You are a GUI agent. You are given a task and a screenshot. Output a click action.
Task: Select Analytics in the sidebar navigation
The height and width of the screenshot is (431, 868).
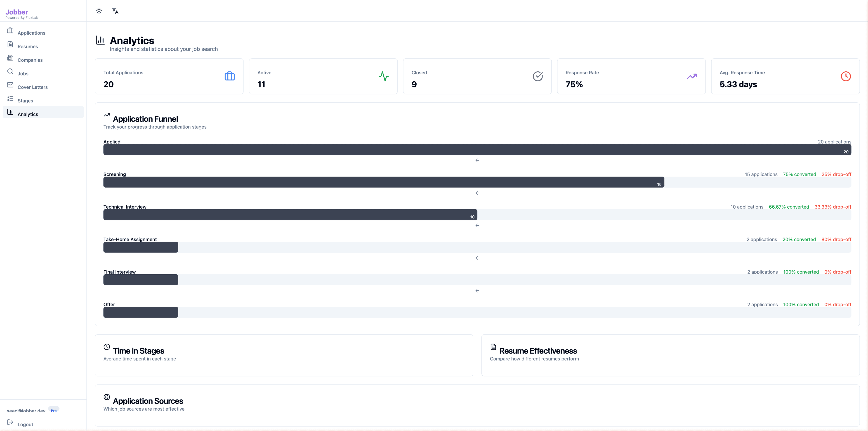(x=28, y=114)
